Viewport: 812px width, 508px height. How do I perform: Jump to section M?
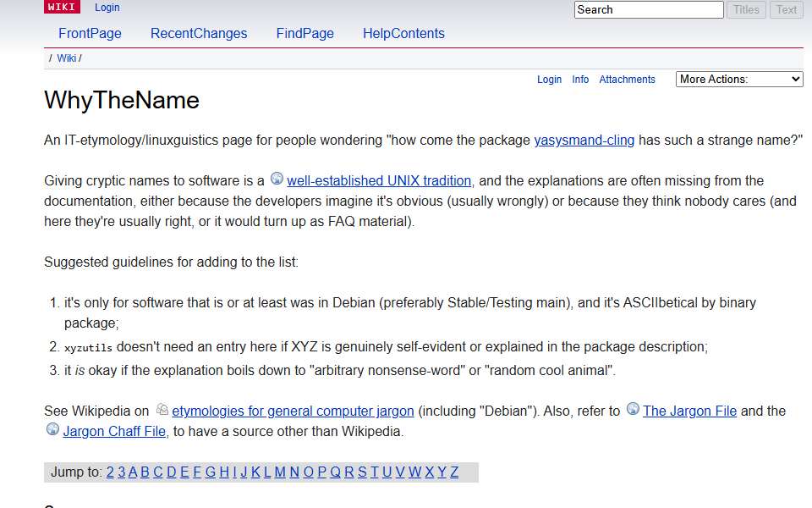point(280,472)
